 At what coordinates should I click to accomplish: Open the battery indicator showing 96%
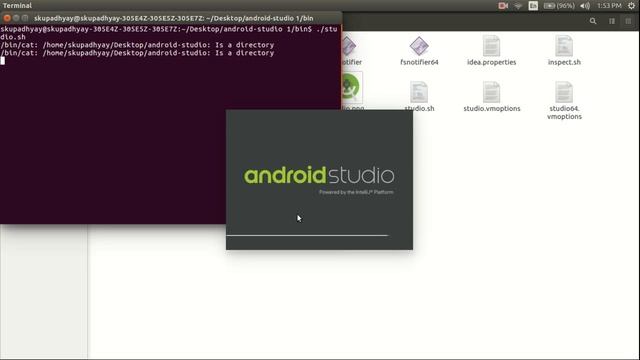tap(559, 6)
